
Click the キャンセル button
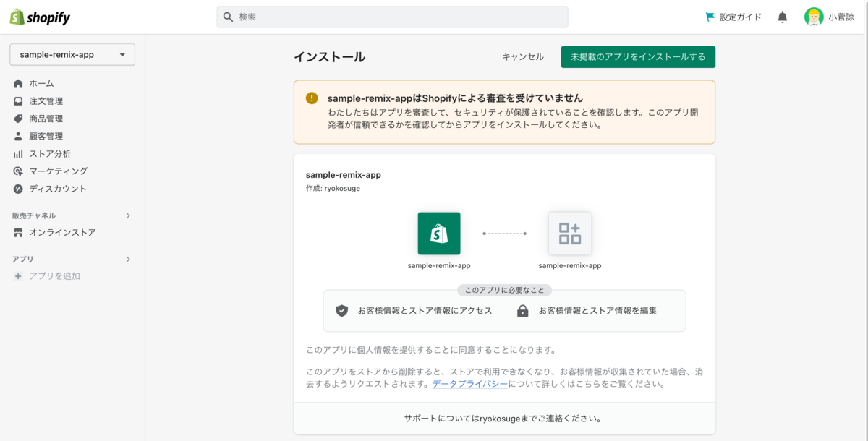523,57
